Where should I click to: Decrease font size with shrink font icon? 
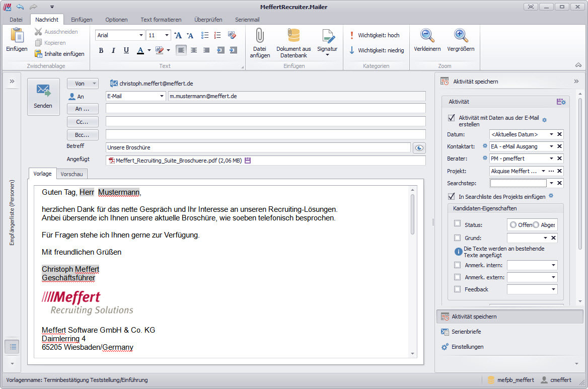coord(190,35)
